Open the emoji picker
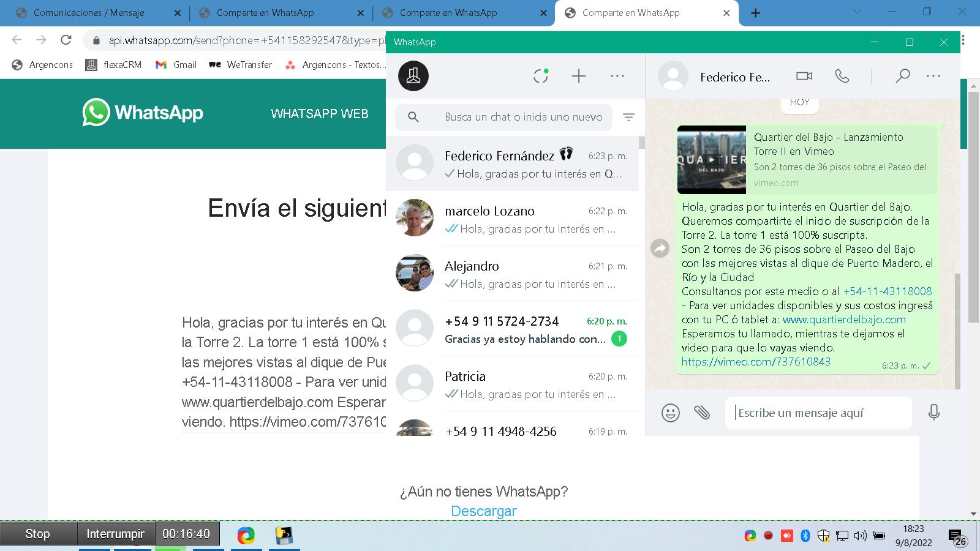980x551 pixels. point(671,413)
